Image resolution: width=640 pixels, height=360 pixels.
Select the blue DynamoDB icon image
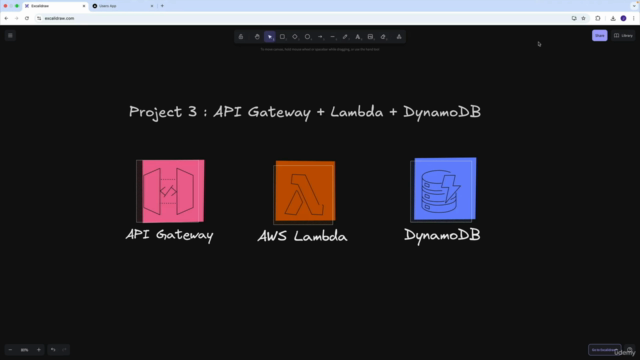pyautogui.click(x=443, y=189)
